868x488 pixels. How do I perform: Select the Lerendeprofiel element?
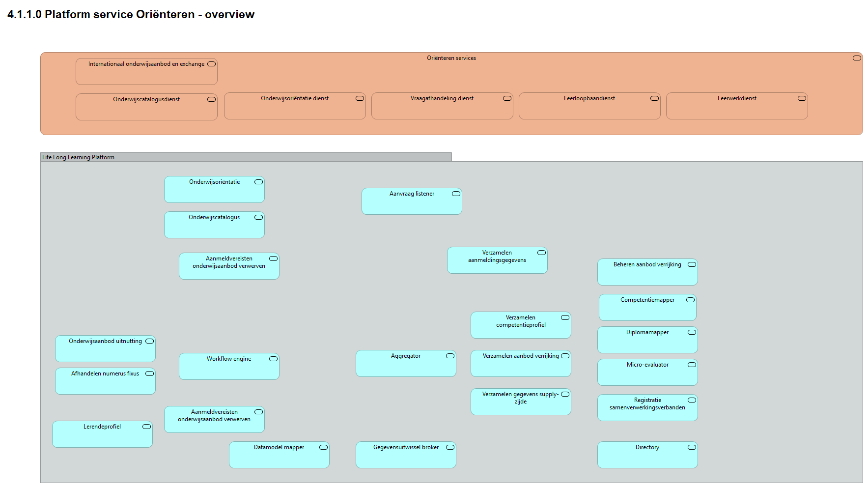(x=102, y=434)
